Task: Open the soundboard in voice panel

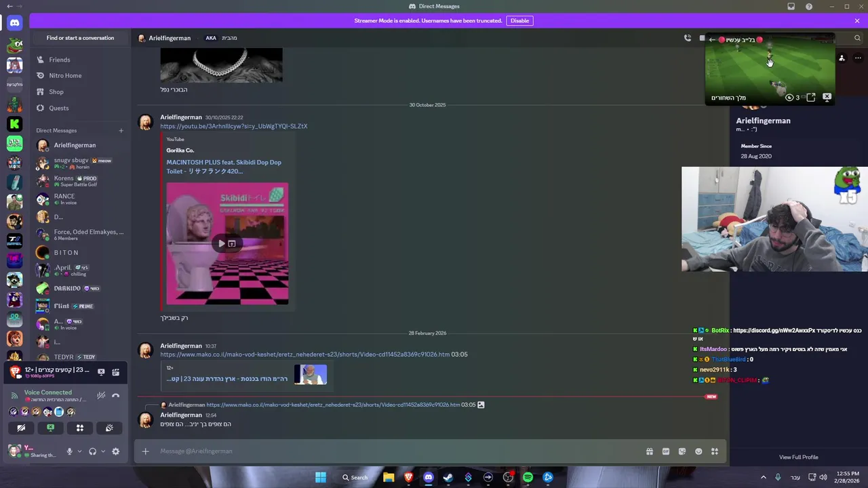Action: click(109, 428)
